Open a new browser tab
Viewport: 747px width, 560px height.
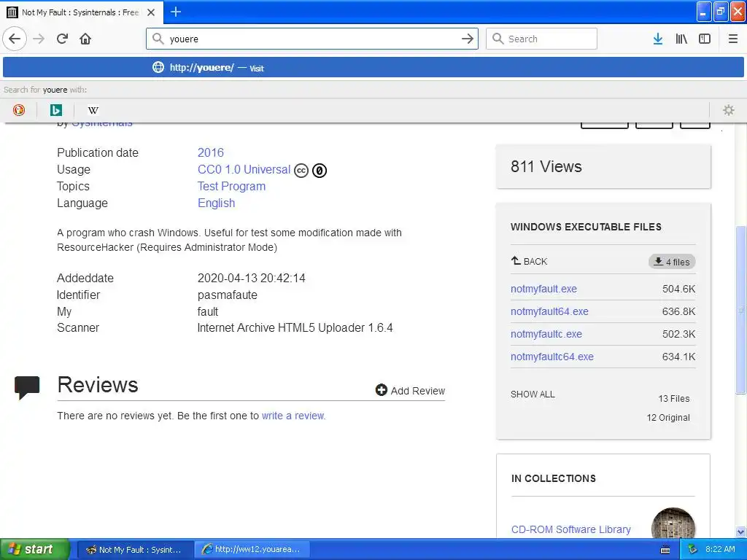175,12
